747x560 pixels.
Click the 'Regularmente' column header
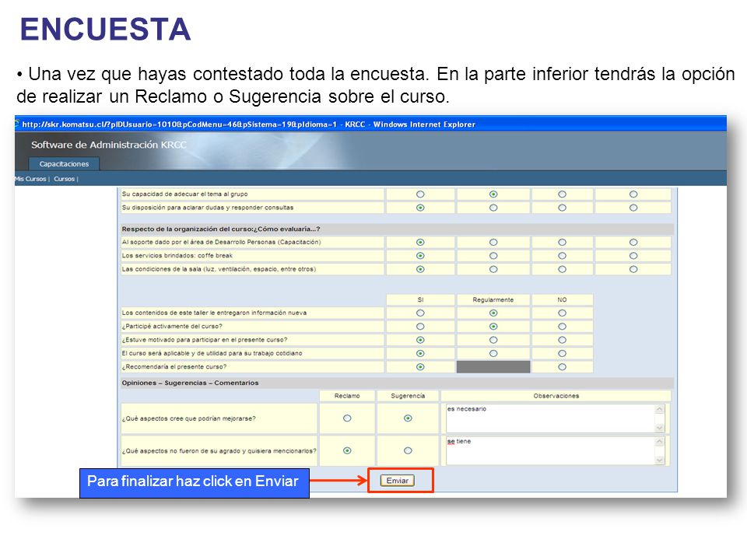coord(493,299)
